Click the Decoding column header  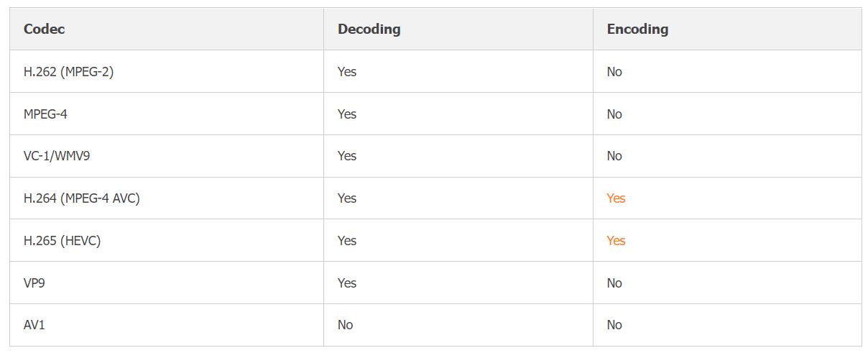(369, 29)
